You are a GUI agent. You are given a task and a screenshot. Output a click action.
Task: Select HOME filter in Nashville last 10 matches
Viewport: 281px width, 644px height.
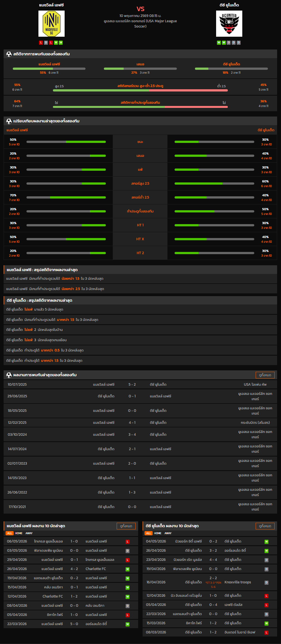(19, 533)
